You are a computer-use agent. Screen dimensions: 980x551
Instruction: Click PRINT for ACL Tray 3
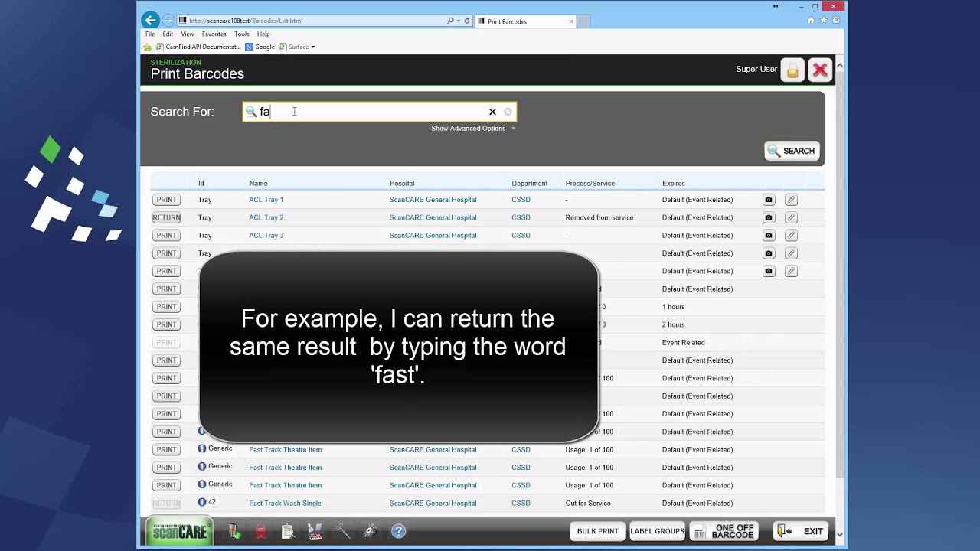point(166,235)
